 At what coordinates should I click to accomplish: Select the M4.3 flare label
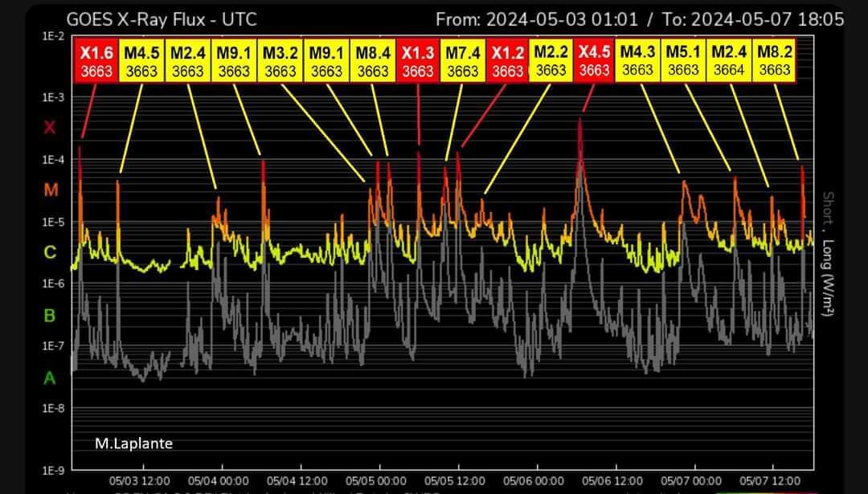(637, 61)
